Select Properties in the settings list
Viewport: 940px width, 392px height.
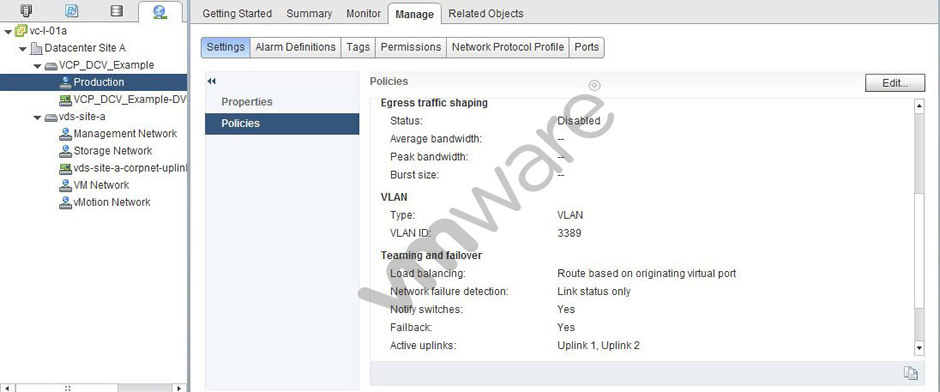click(282, 102)
